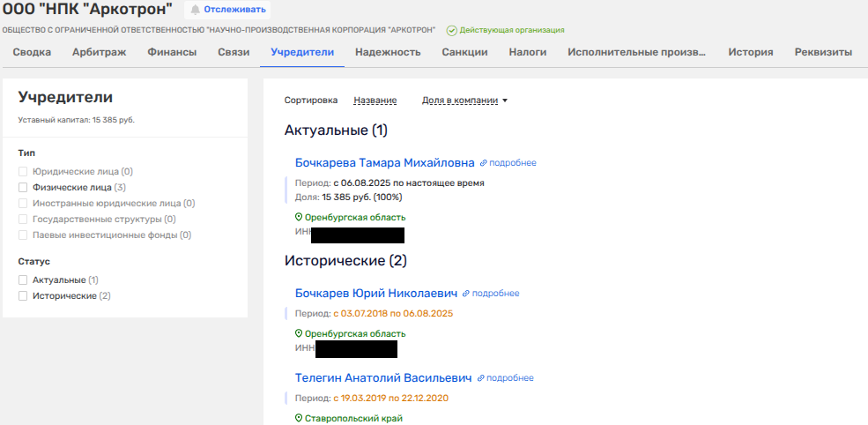Go to the Реквизиты tab
The height and width of the screenshot is (425, 868).
click(822, 52)
